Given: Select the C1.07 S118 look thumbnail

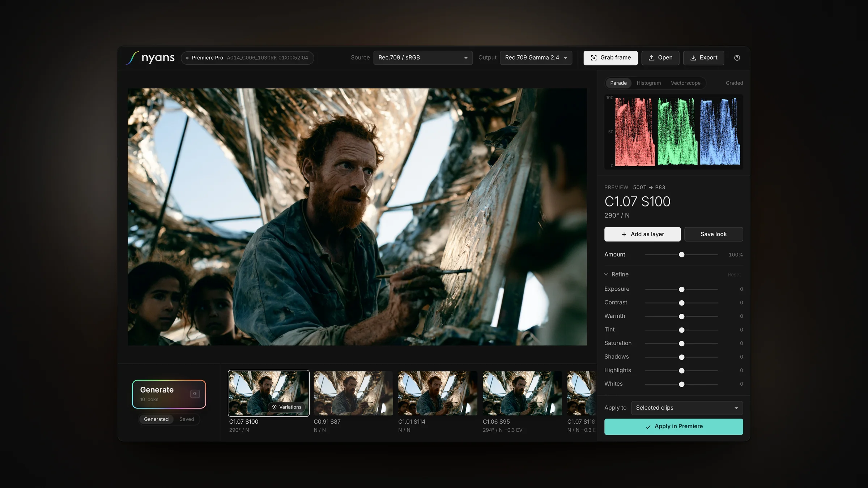Looking at the screenshot, I should click(581, 393).
